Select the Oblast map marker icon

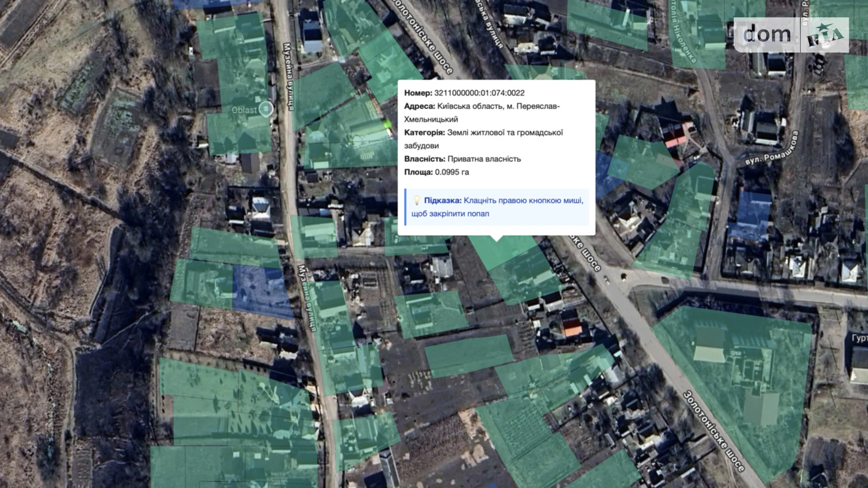(x=266, y=109)
